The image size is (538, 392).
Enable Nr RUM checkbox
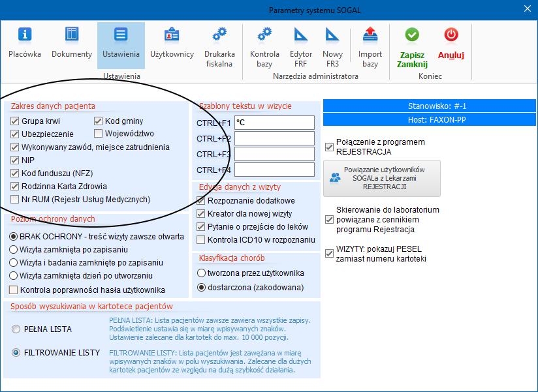click(15, 200)
